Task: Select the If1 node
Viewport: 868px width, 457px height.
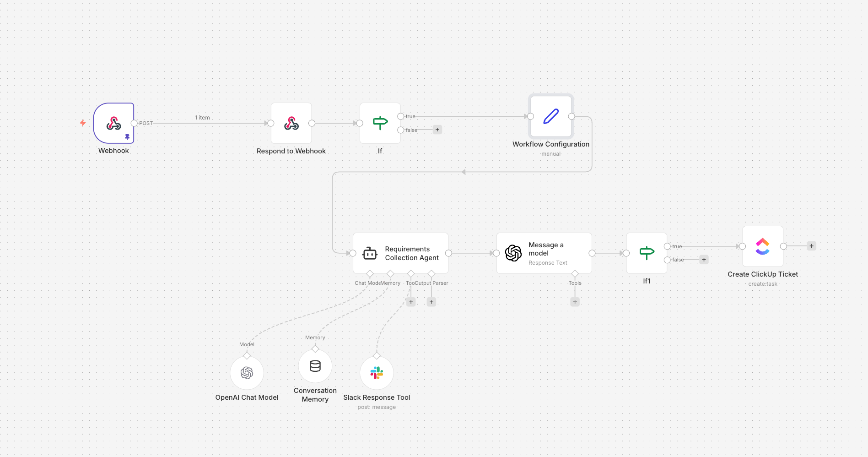Action: coord(647,253)
